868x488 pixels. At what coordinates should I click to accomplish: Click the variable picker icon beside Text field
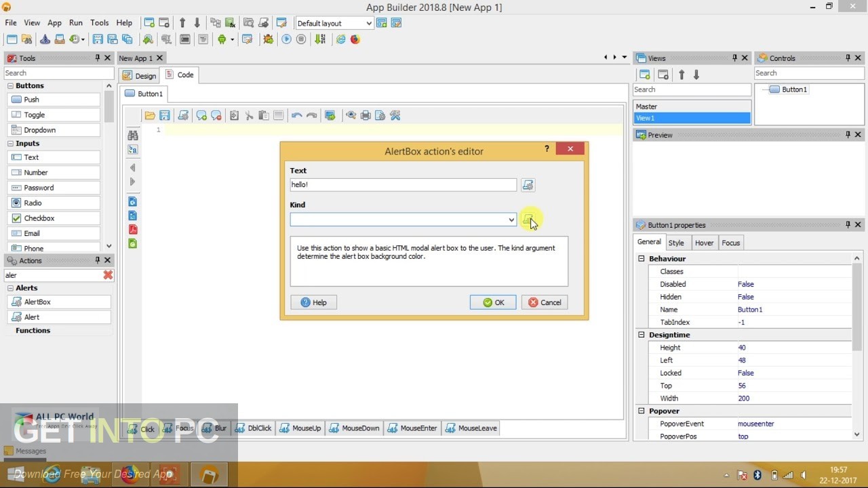[528, 185]
